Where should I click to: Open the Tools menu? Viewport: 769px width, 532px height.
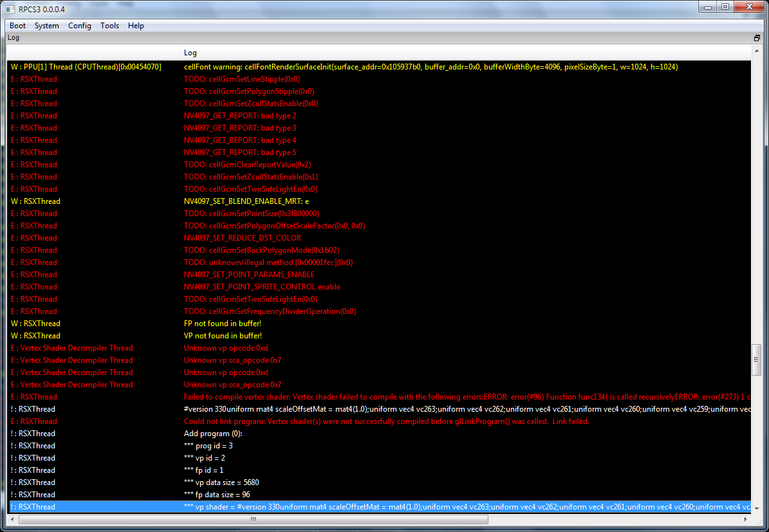coord(109,26)
